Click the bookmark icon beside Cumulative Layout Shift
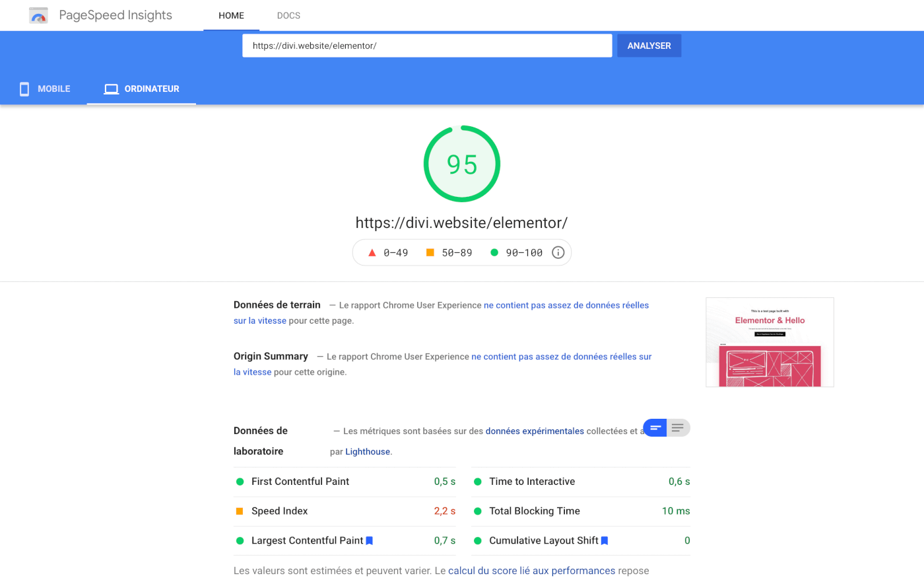Viewport: 924px width, 578px height. pos(605,540)
